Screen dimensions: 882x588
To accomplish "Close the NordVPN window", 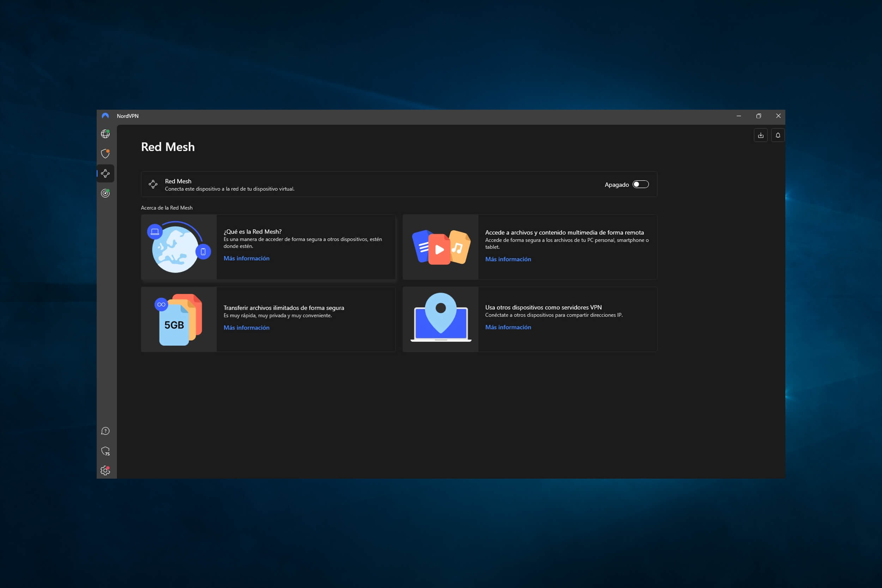I will click(x=778, y=116).
